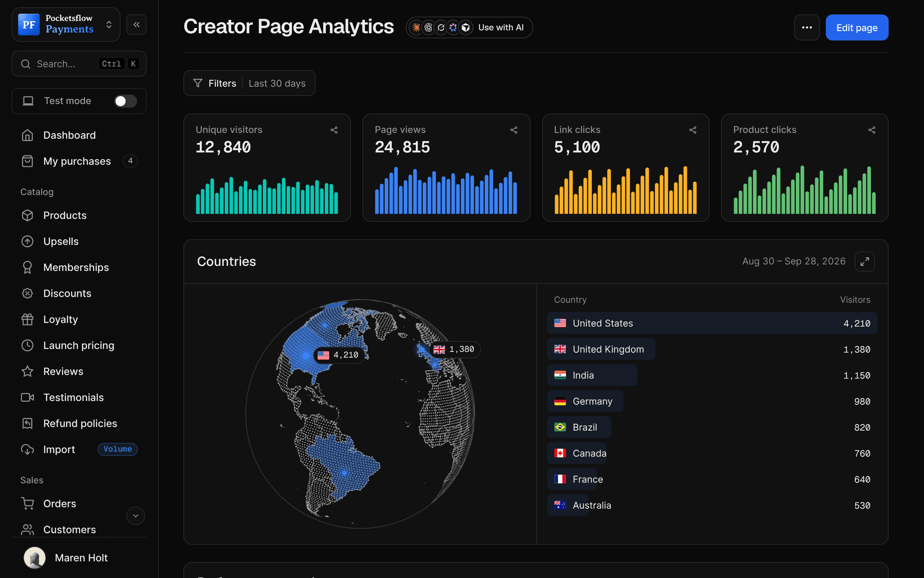Select the Brazil country row

(x=712, y=427)
